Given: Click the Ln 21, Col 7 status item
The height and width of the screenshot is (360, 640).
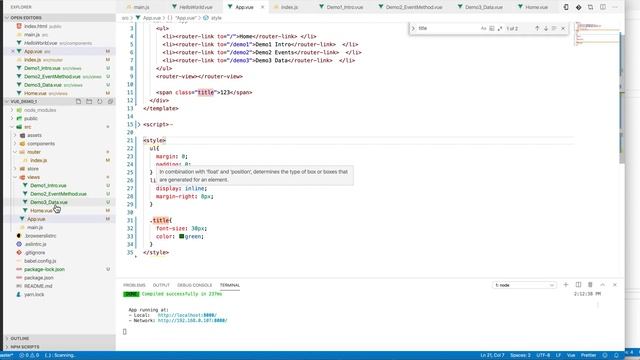Looking at the screenshot, I should pos(492,355).
